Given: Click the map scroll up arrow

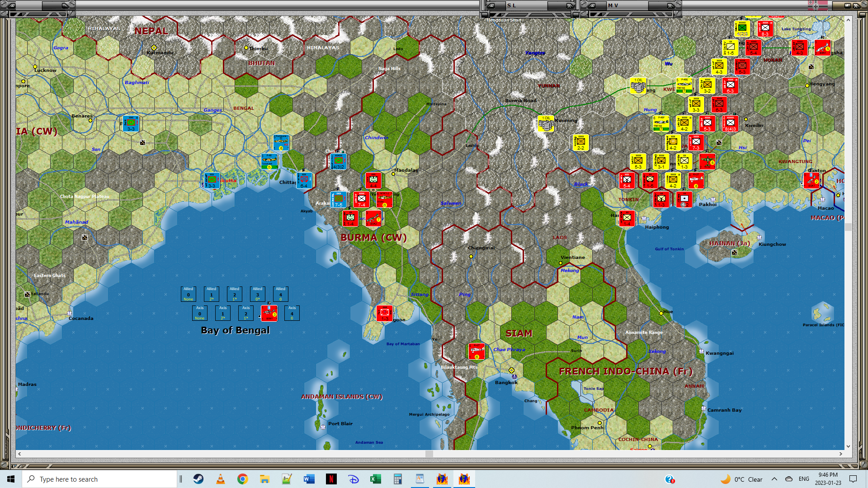Looking at the screenshot, I should click(x=848, y=20).
